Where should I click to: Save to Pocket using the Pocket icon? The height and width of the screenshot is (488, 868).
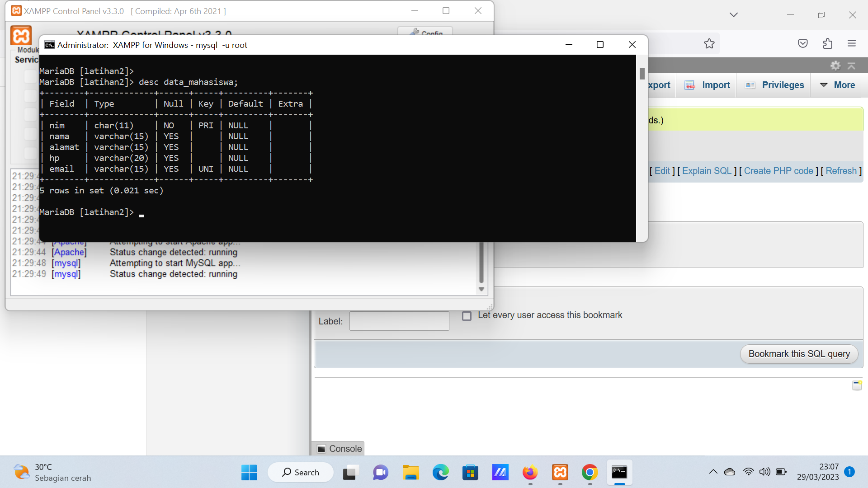(803, 43)
